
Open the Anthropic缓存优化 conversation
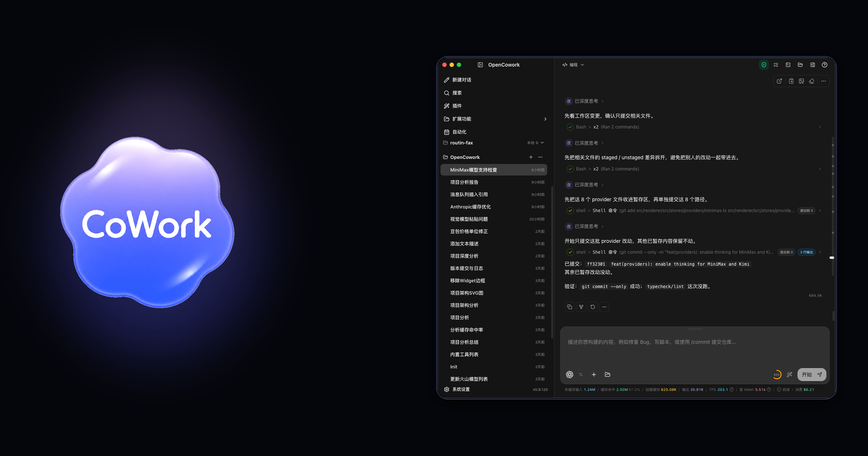pyautogui.click(x=494, y=207)
